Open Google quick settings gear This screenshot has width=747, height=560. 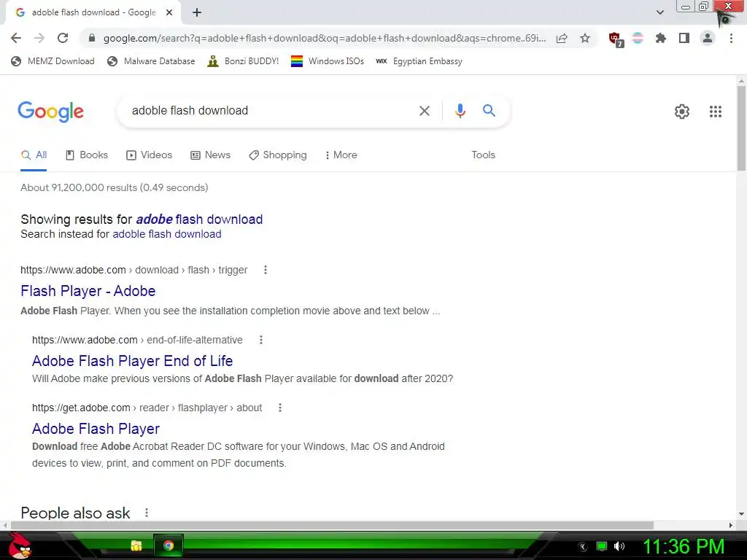(x=682, y=112)
